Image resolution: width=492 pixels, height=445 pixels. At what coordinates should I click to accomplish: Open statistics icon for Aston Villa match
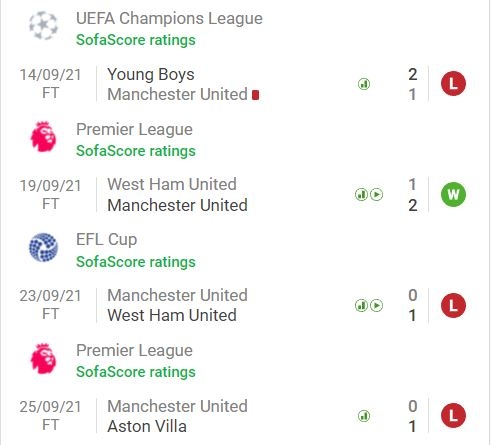(364, 416)
